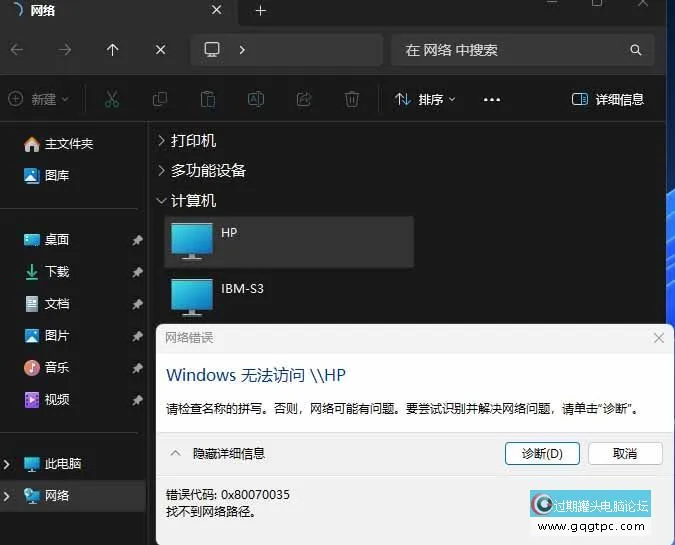Open 下载 folder in sidebar
Screen dimensions: 675x545
click(46, 272)
